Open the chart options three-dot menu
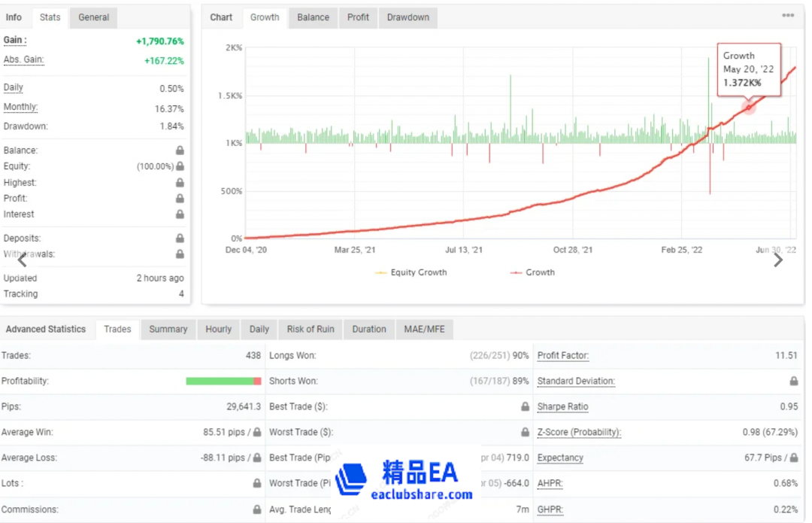The height and width of the screenshot is (523, 812). pos(788,16)
